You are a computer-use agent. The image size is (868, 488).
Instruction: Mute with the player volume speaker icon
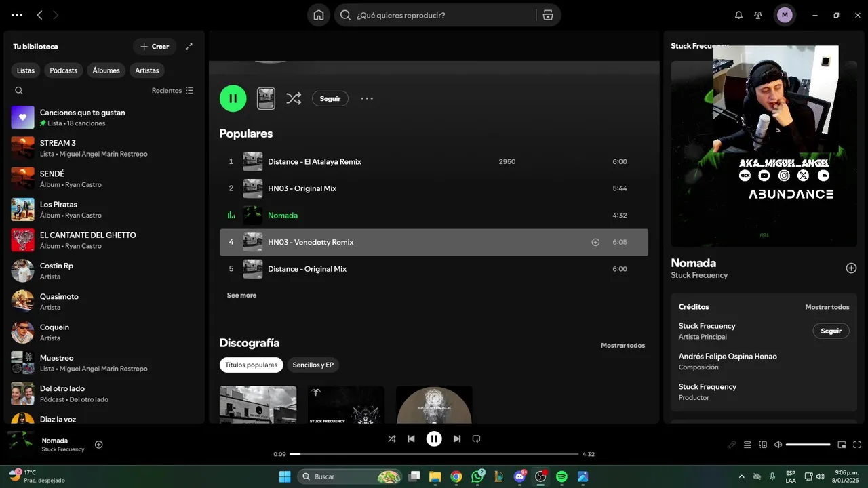coord(778,445)
